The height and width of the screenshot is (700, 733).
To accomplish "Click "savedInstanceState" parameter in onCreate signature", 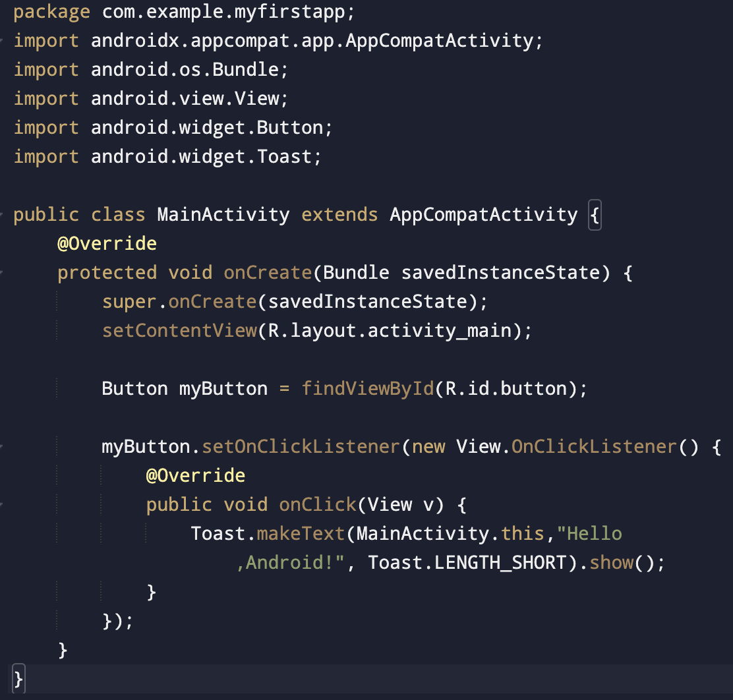I will 501,273.
